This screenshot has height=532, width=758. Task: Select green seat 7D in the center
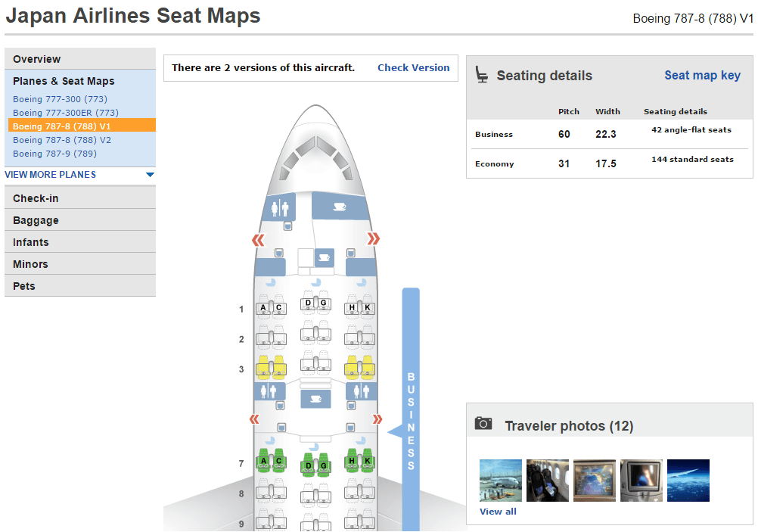(308, 465)
